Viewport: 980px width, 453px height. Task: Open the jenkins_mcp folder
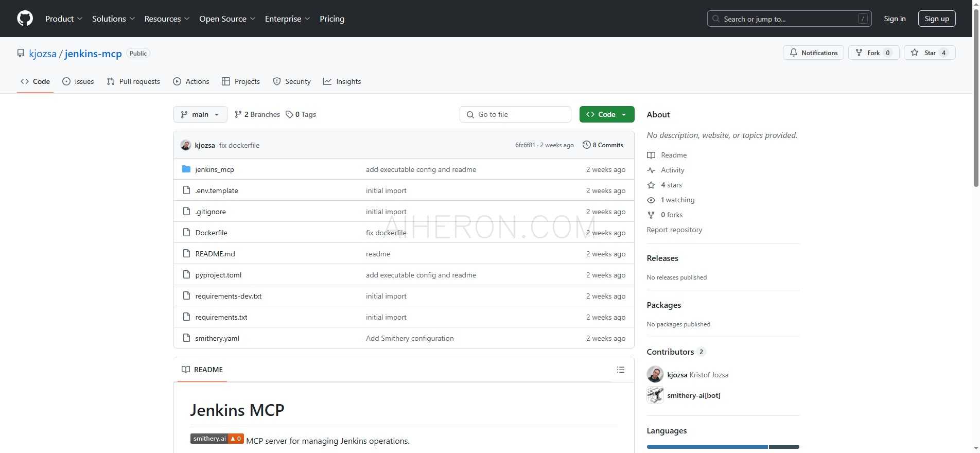tap(215, 169)
